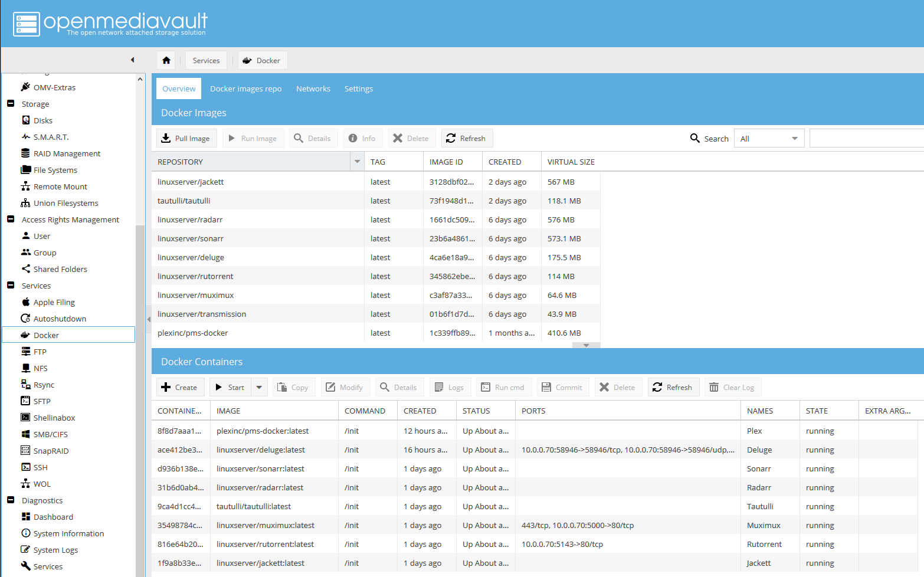Select the Plex container name cell

pos(770,431)
